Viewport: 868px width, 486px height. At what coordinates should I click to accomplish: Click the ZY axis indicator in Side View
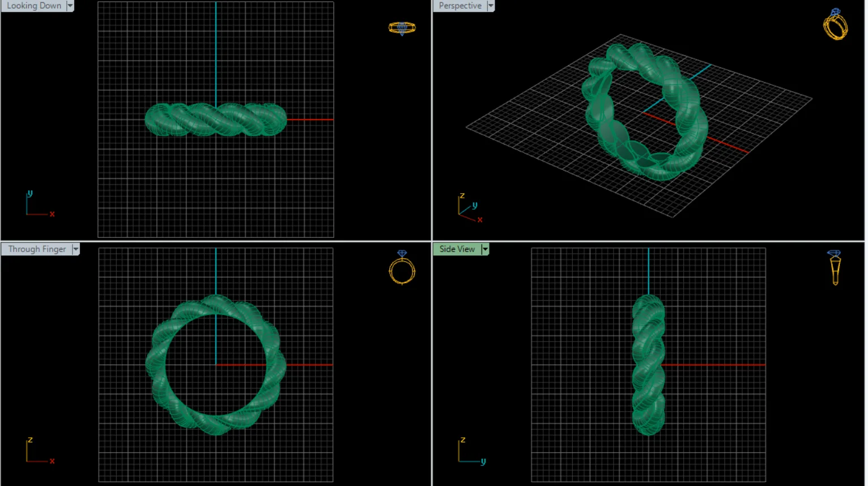[x=472, y=451]
